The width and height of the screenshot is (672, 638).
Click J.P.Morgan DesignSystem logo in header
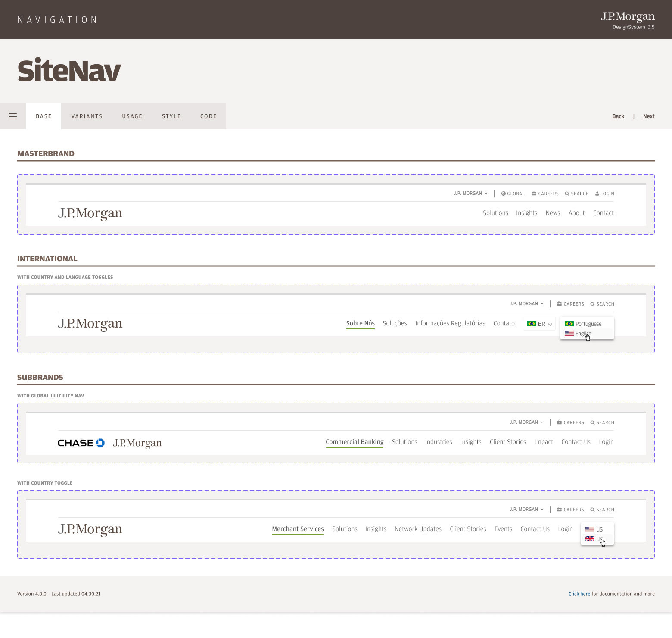pyautogui.click(x=628, y=20)
